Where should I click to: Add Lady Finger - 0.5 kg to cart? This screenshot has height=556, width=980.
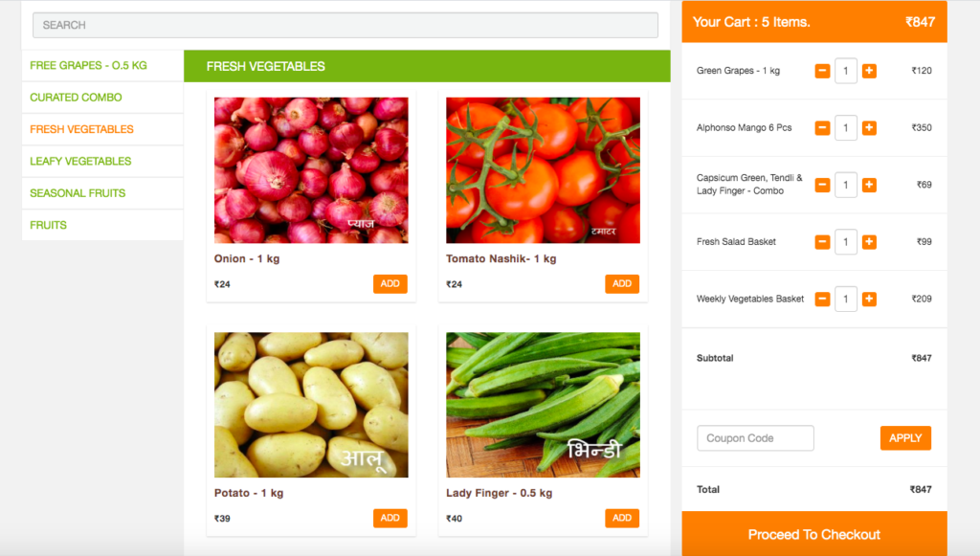click(622, 518)
